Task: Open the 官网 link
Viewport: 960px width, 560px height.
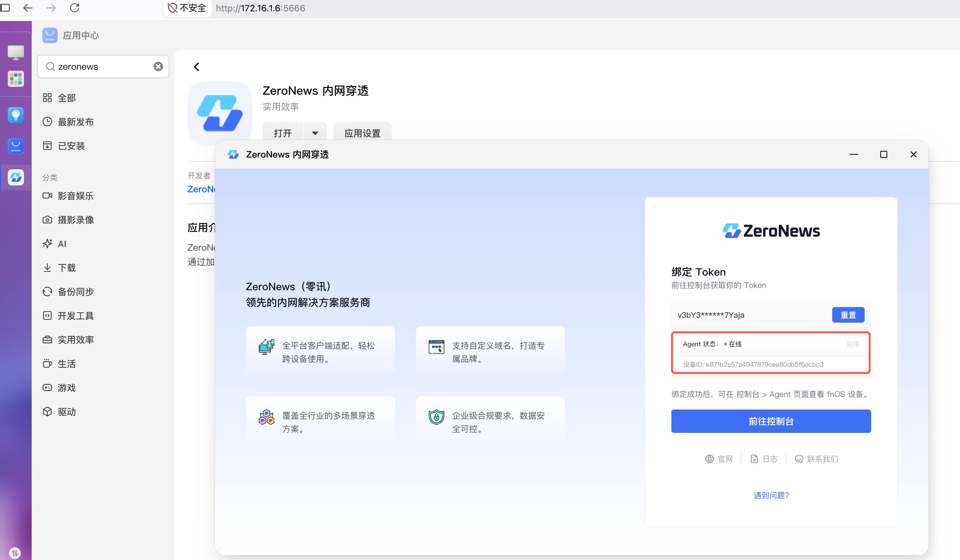Action: 719,459
